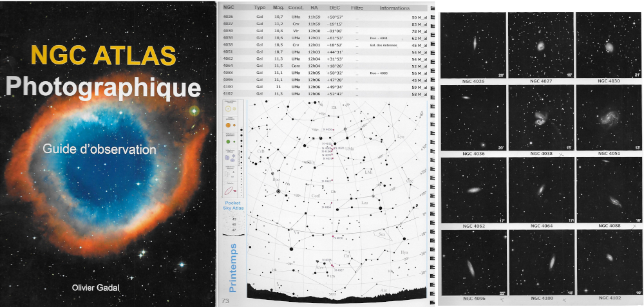
Task: Click the NGC 4027 galaxy thumbnail
Action: point(540,44)
